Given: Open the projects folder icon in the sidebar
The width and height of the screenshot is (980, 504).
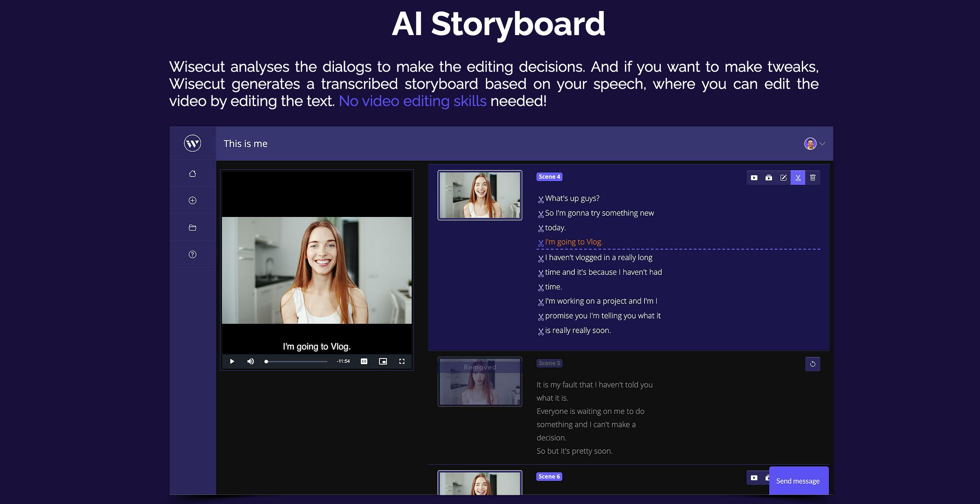Looking at the screenshot, I should [192, 228].
